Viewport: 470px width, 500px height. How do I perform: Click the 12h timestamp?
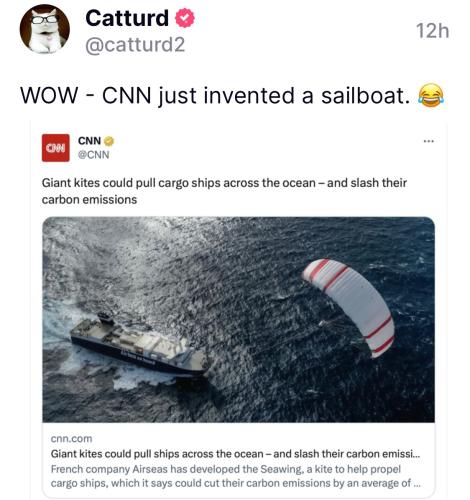[432, 31]
